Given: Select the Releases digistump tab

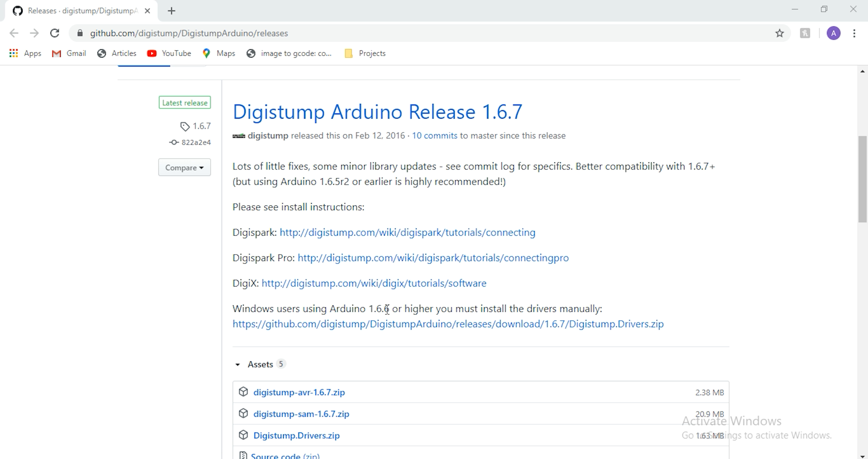Looking at the screenshot, I should pos(81,11).
